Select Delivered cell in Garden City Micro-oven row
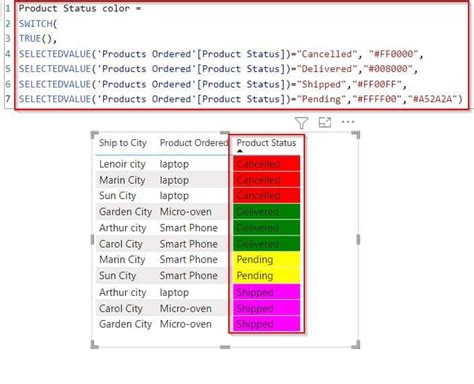The height and width of the screenshot is (384, 474). pyautogui.click(x=266, y=212)
